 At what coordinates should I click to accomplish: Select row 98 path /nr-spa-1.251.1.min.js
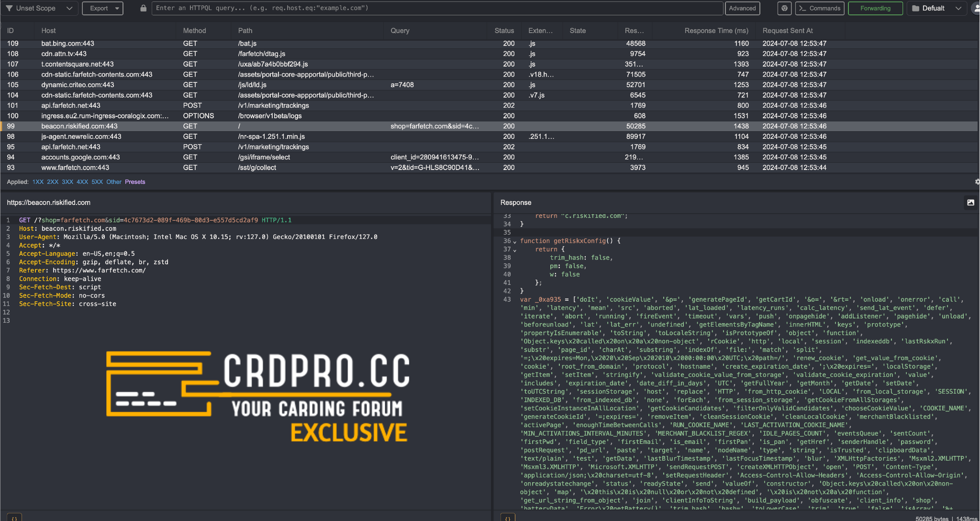pos(271,136)
